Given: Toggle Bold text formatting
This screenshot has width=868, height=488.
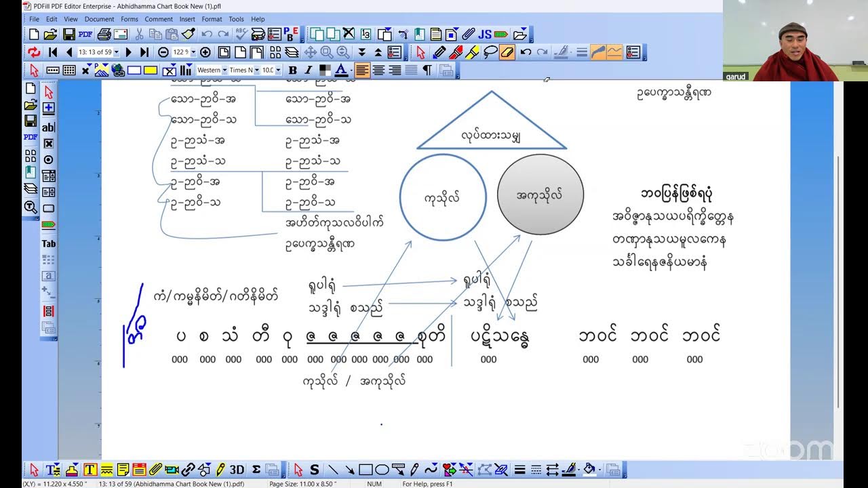Looking at the screenshot, I should click(292, 70).
